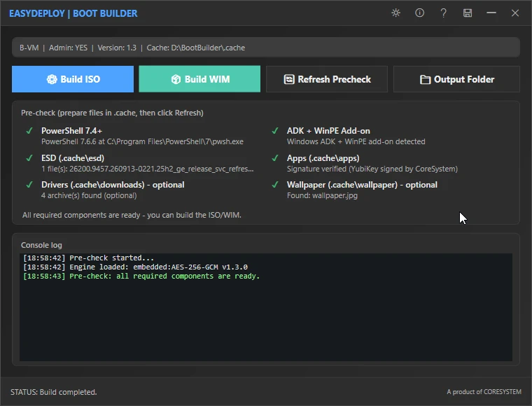Image resolution: width=532 pixels, height=406 pixels.
Task: Toggle light/dark theme sun icon
Action: click(395, 13)
